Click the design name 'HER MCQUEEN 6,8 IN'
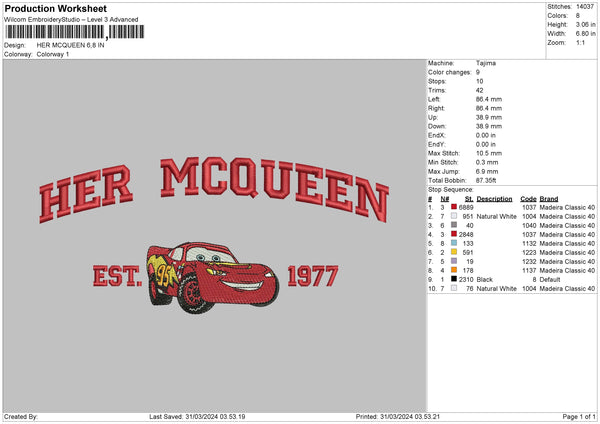600x424 pixels. (x=70, y=45)
